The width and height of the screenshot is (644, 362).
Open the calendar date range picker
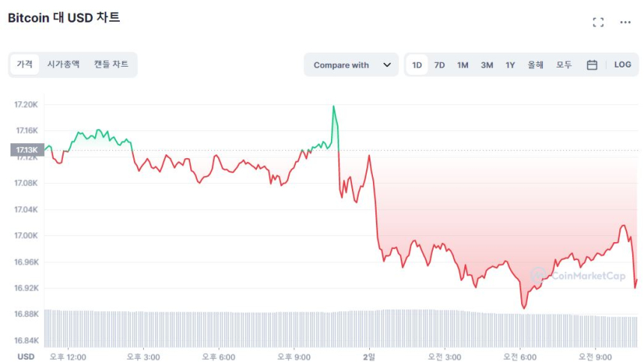tap(592, 65)
